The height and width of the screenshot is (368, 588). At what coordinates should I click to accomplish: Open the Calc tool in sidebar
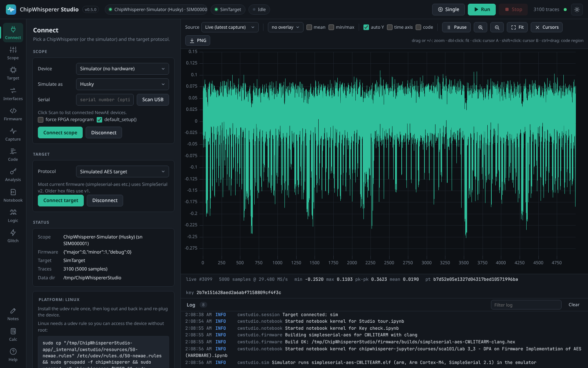coord(13,335)
